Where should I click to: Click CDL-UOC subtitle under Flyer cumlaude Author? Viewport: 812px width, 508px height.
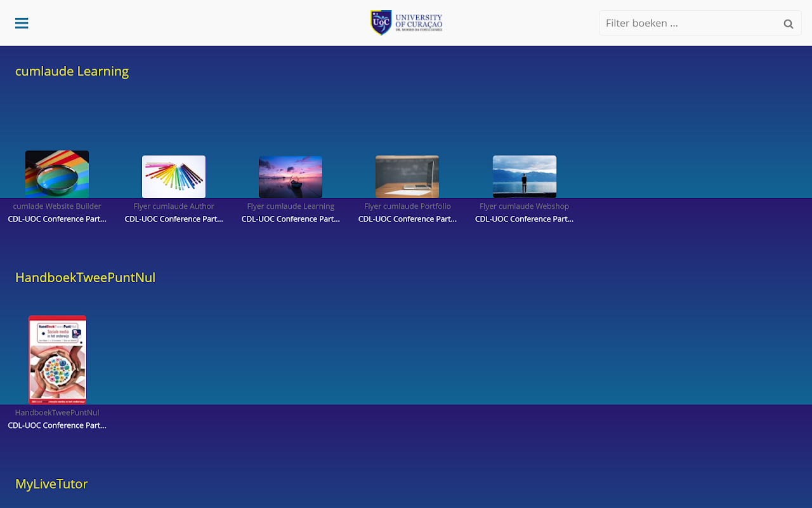pos(174,219)
